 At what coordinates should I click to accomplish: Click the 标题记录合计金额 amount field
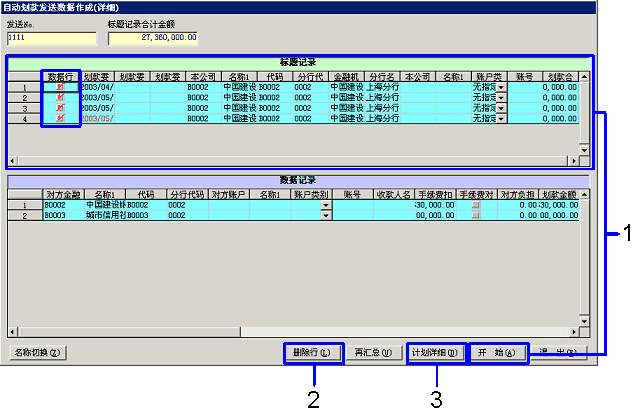click(x=153, y=38)
